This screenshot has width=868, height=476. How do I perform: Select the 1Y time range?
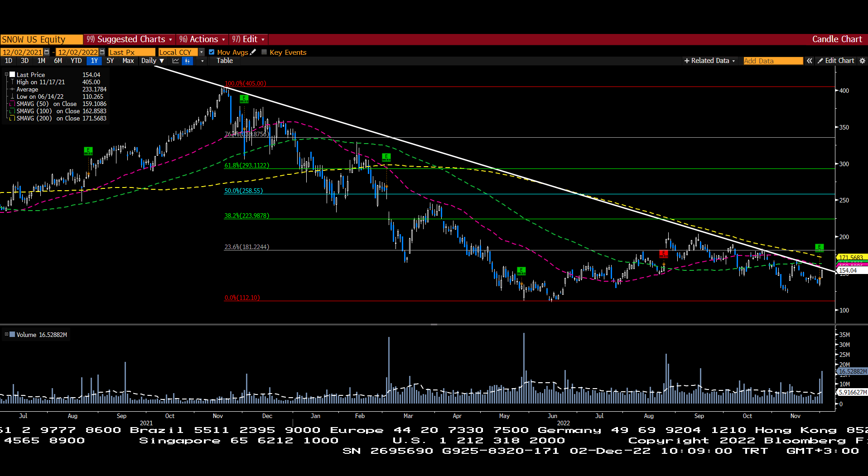pos(94,61)
